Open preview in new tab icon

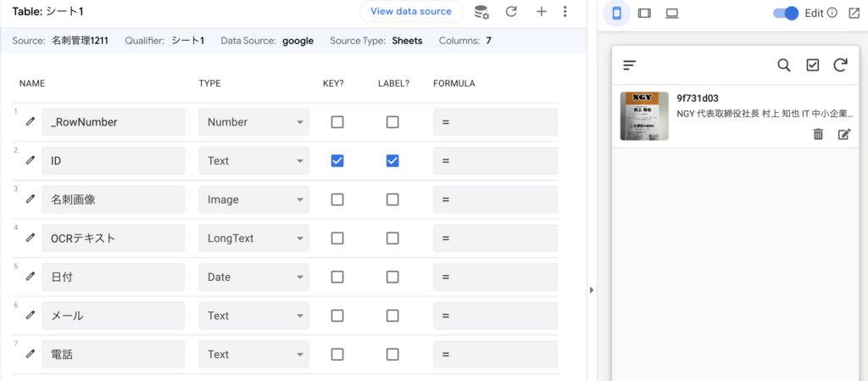pyautogui.click(x=854, y=14)
